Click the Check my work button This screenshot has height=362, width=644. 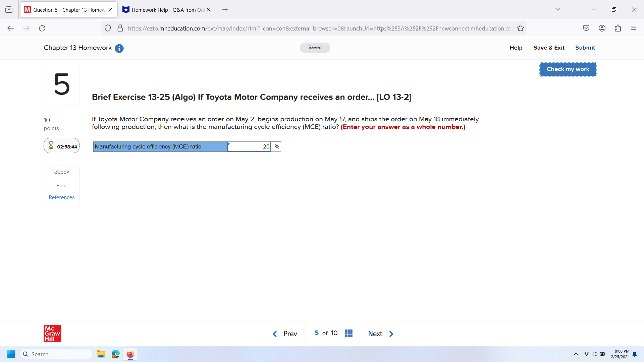[568, 69]
